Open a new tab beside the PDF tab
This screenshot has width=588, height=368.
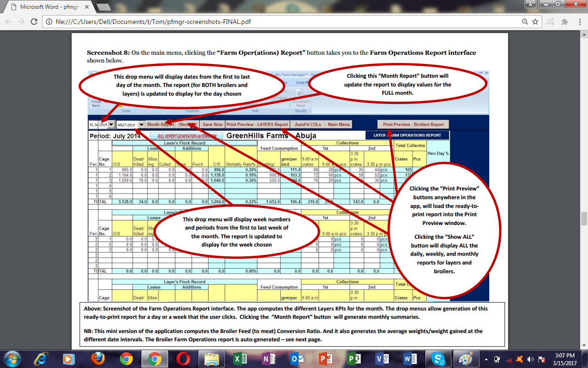click(x=104, y=7)
